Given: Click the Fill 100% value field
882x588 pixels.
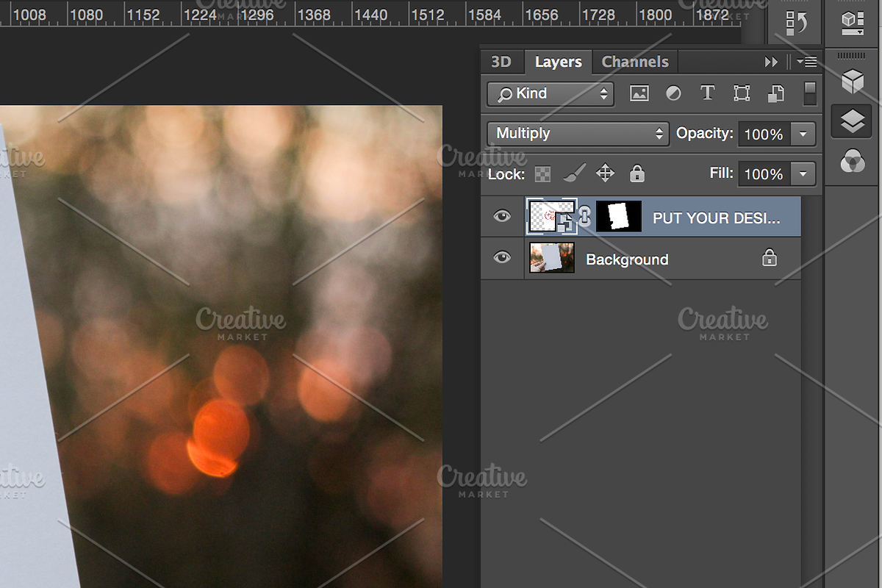Looking at the screenshot, I should (x=764, y=174).
